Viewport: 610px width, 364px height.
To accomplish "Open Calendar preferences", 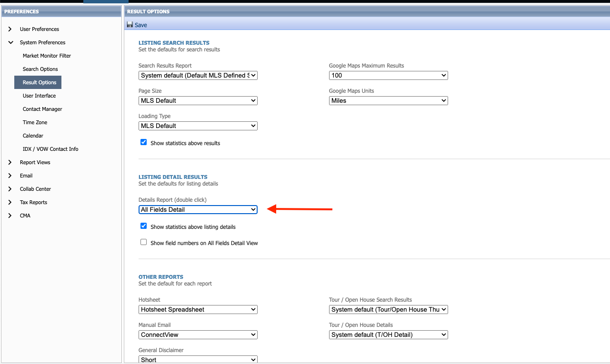I will click(33, 136).
